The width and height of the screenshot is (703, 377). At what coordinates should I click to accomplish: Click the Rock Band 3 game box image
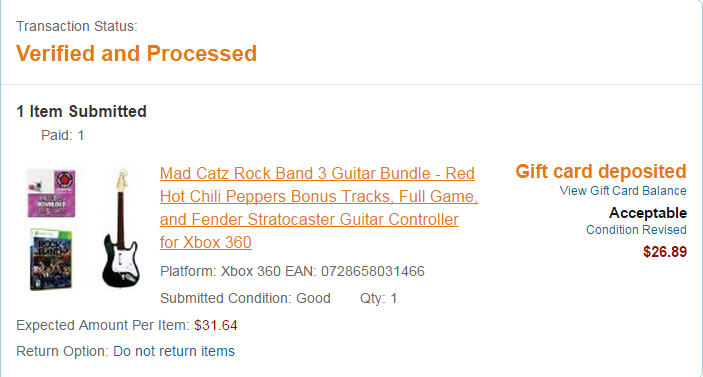tap(51, 259)
